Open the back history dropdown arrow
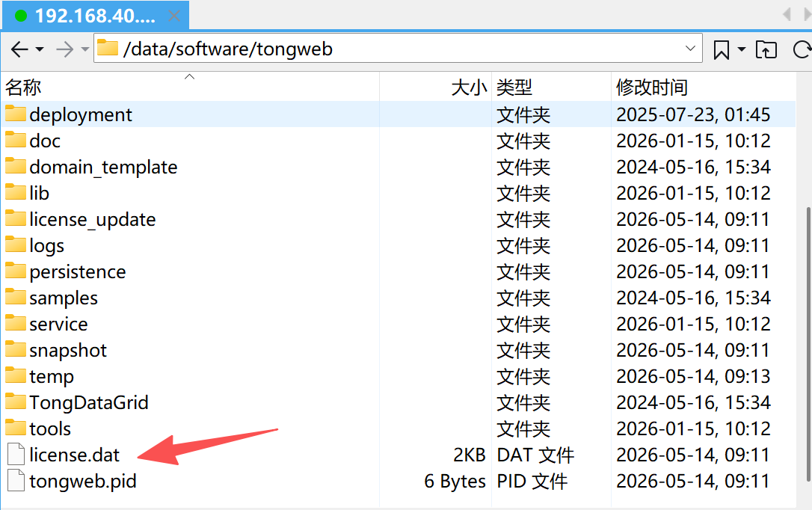The width and height of the screenshot is (812, 510). tap(40, 49)
